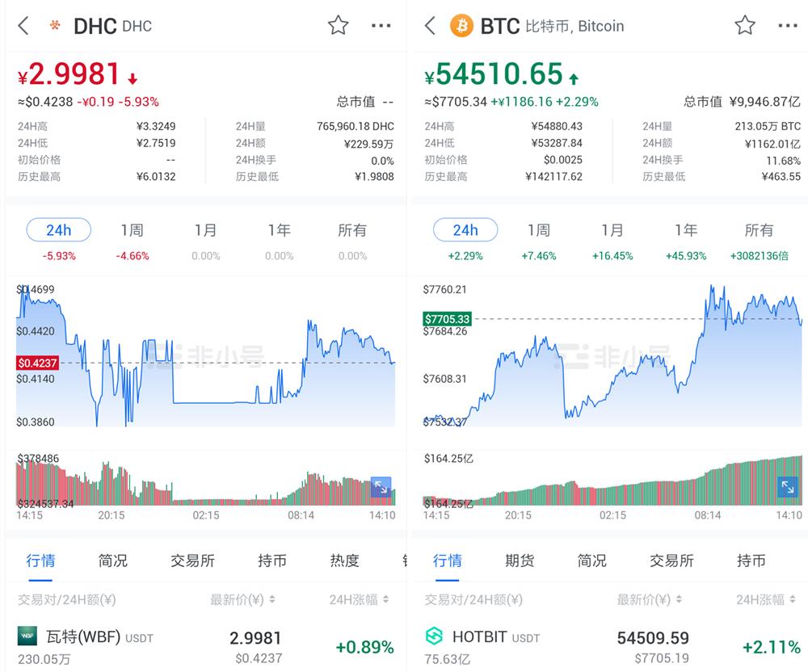Viewport: 808px width, 672px height.
Task: Sort BTC pairs by latest price arrows
Action: tap(679, 599)
